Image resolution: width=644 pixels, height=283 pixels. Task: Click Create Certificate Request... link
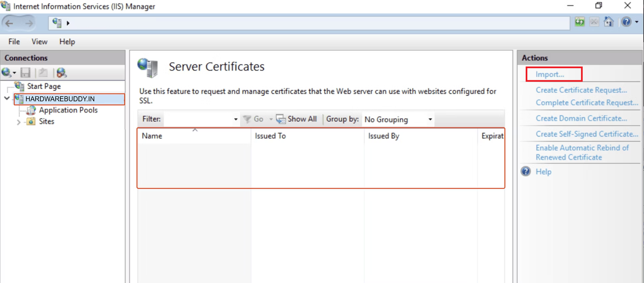pos(581,90)
